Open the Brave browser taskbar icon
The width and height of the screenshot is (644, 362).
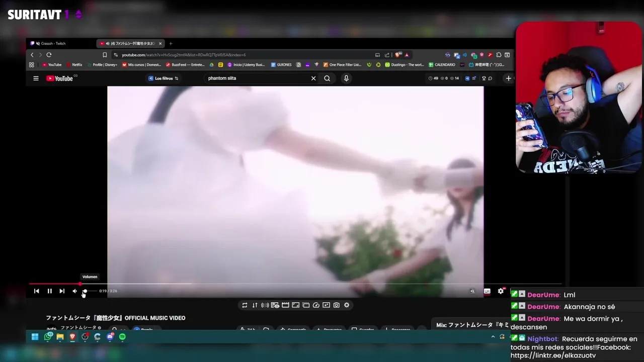[72, 337]
